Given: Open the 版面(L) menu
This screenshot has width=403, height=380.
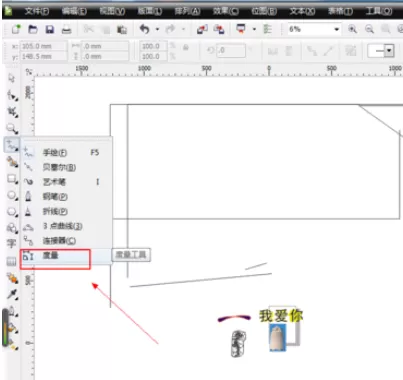Looking at the screenshot, I should pyautogui.click(x=150, y=11).
